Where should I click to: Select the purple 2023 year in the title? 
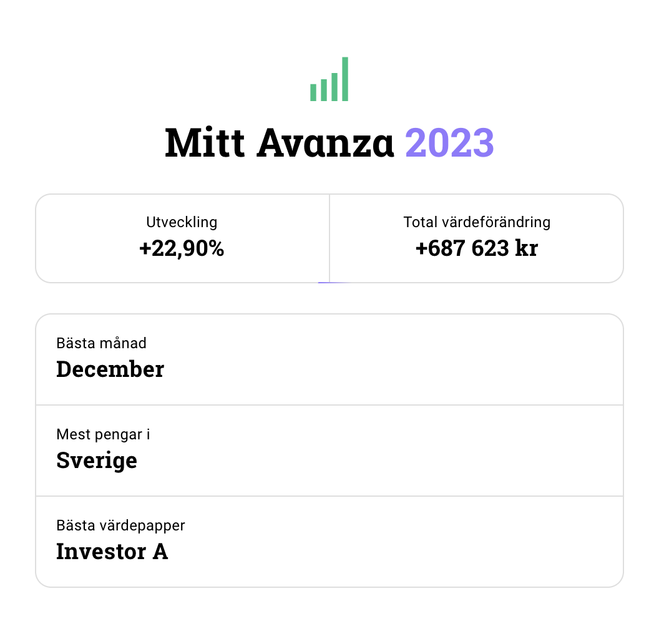(449, 143)
